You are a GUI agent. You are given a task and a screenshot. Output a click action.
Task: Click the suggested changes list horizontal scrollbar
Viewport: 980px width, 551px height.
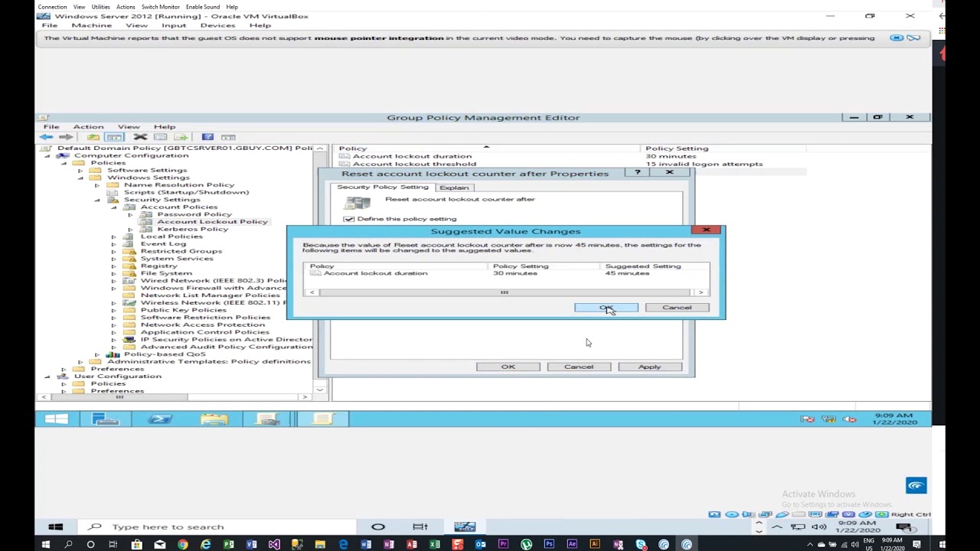(x=506, y=292)
